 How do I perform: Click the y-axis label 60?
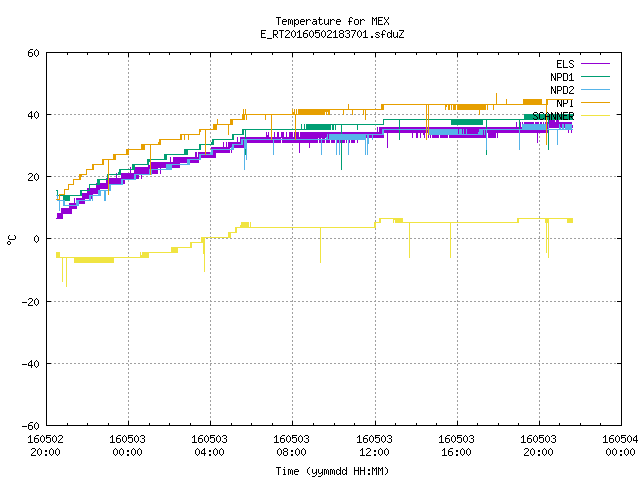33,53
